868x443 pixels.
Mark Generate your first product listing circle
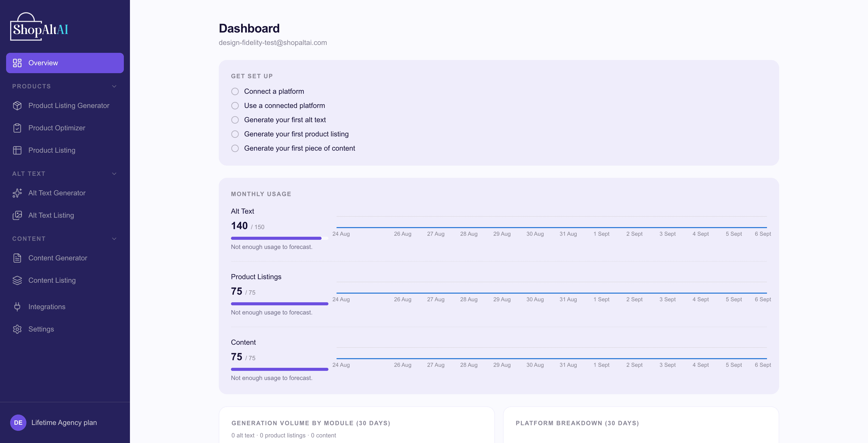[235, 134]
